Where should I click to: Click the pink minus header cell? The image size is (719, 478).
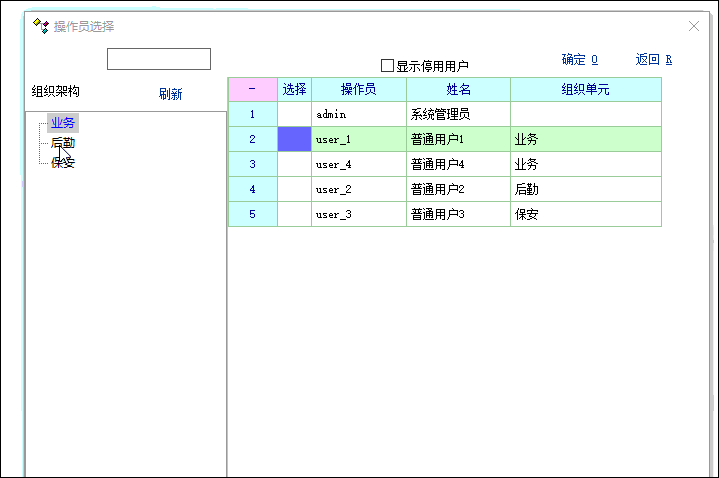(252, 89)
